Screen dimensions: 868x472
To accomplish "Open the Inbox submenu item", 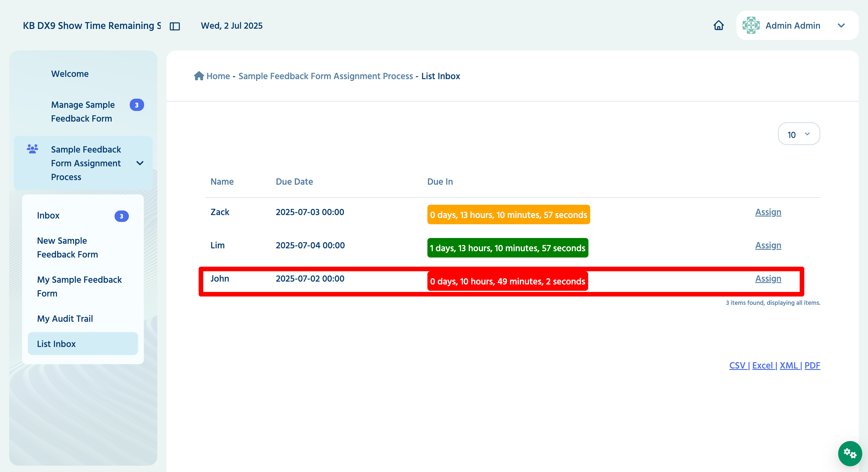I will coord(83,215).
